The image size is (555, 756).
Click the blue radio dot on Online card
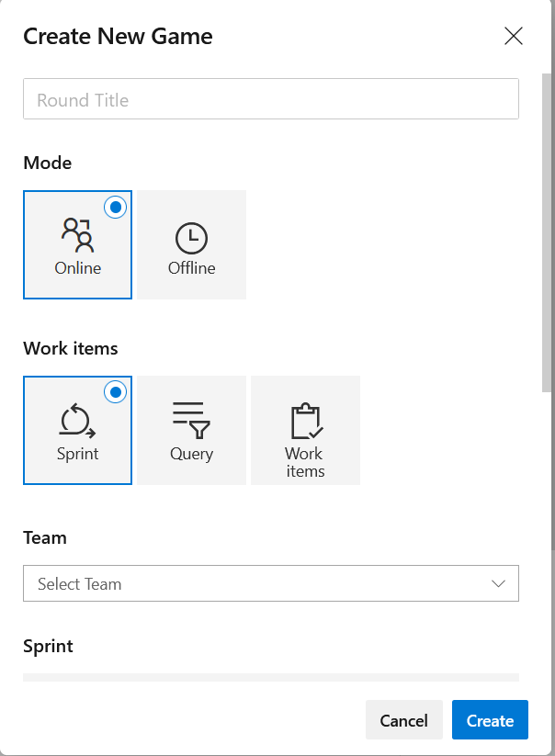(116, 208)
